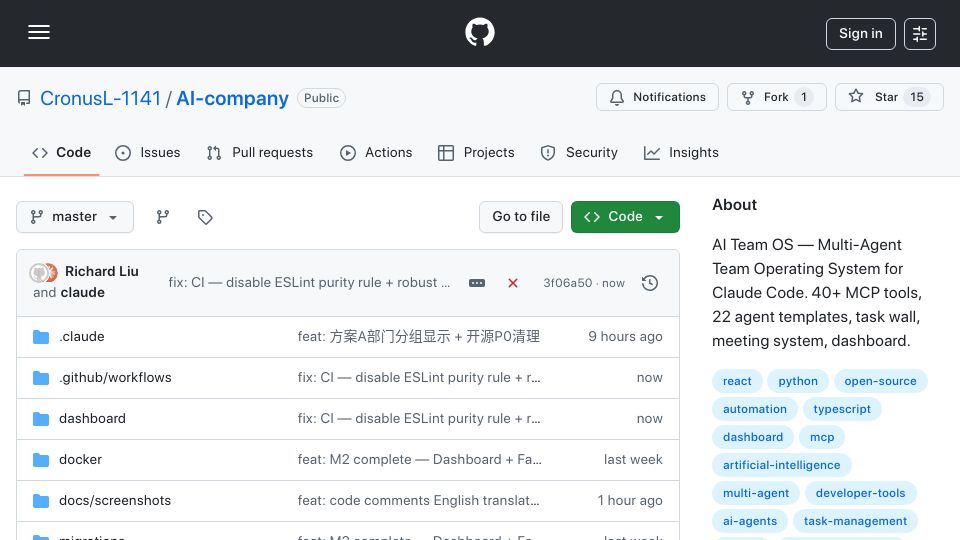Open AI-company repository link
The width and height of the screenshot is (960, 540).
pos(232,98)
